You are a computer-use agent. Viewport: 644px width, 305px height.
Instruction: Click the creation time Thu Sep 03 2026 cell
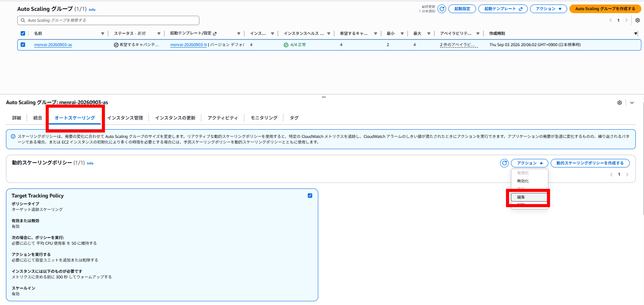tap(535, 45)
